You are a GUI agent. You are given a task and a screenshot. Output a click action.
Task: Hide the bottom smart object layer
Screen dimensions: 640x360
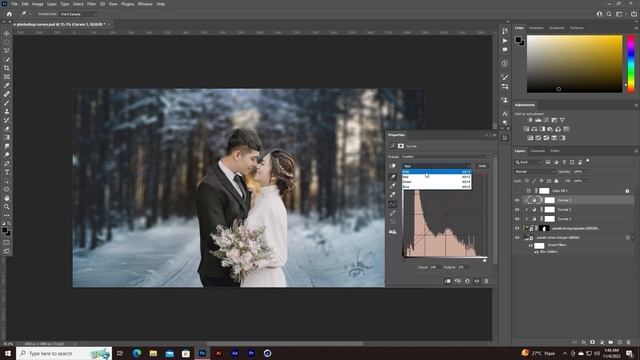click(517, 238)
